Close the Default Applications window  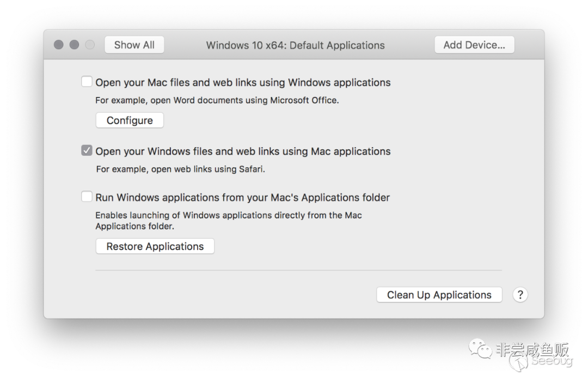coord(59,45)
